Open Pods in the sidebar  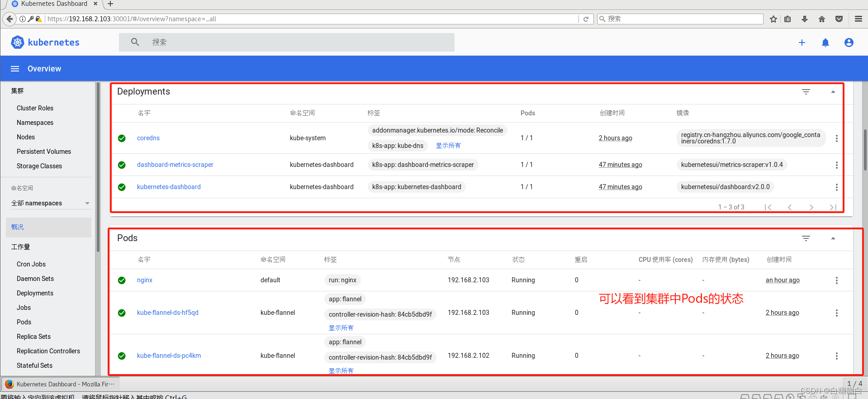(24, 322)
